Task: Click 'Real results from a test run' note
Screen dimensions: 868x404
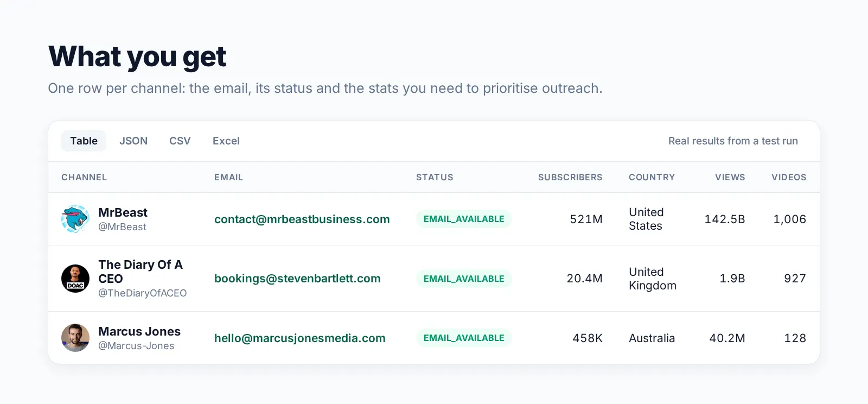Action: (733, 141)
